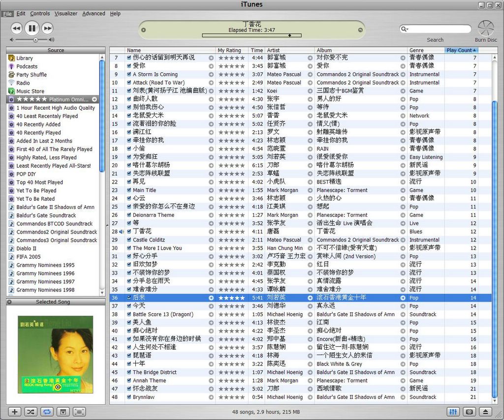Viewport: 504px width, 420px height.
Task: Click the FIFA 2005 playlist icon
Action: tap(11, 257)
